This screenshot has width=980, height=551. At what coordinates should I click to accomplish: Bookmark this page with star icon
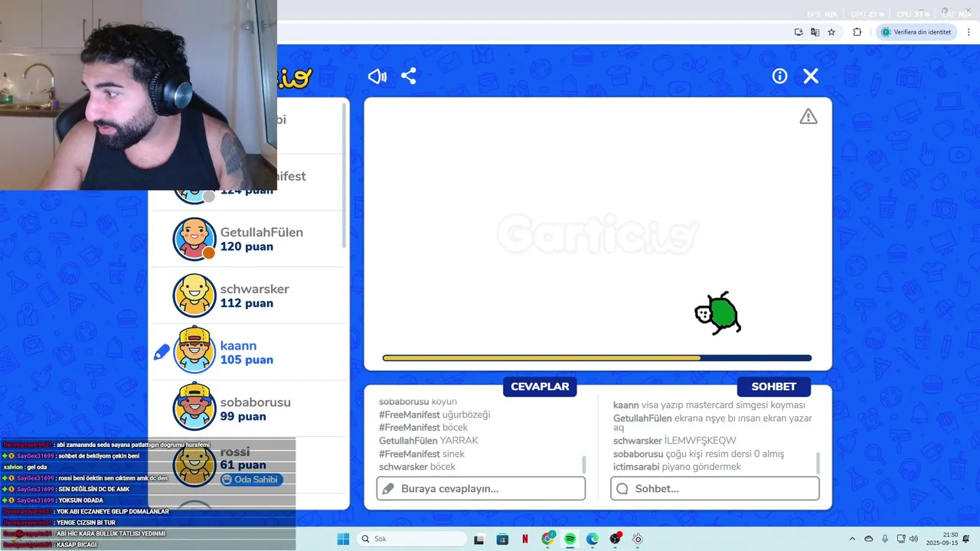pos(831,32)
